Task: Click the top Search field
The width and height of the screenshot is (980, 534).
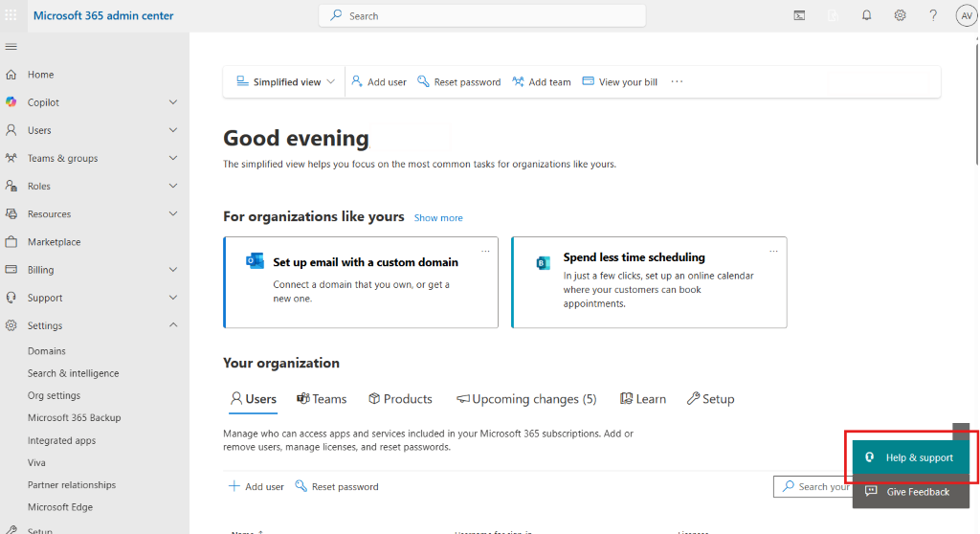Action: [x=482, y=15]
